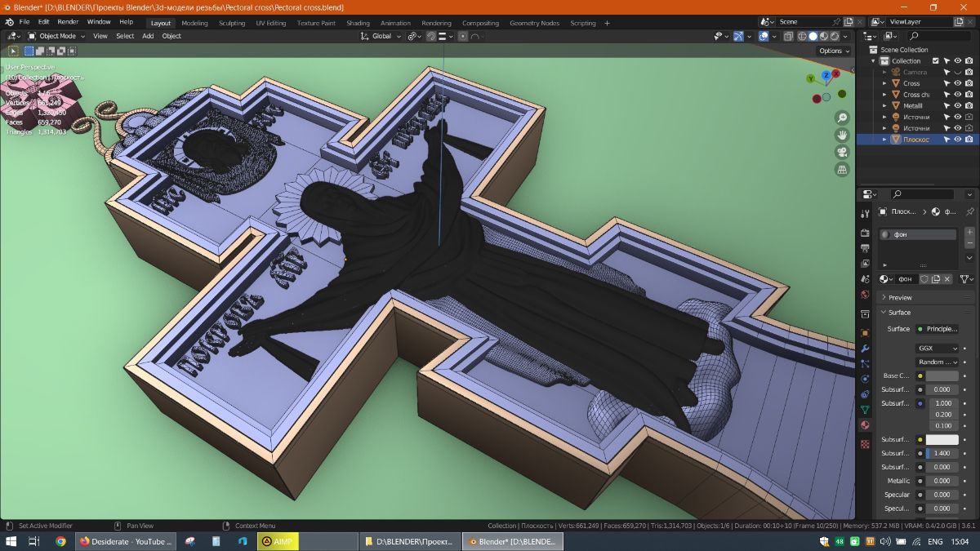This screenshot has width=980, height=551.
Task: Open the Render menu
Action: coord(68,22)
